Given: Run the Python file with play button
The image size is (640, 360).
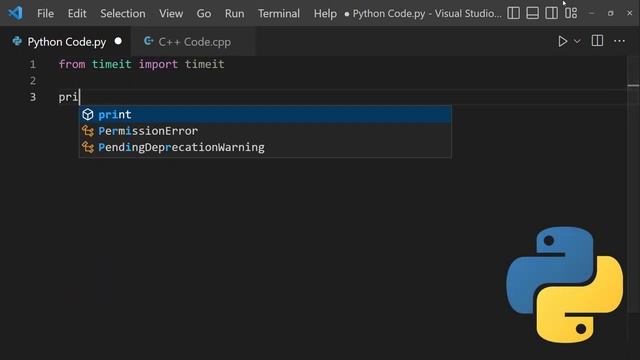Looking at the screenshot, I should (x=562, y=41).
